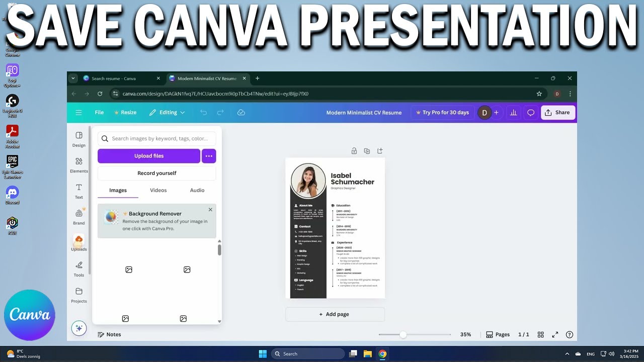Open a new browser tab

tap(258, 78)
